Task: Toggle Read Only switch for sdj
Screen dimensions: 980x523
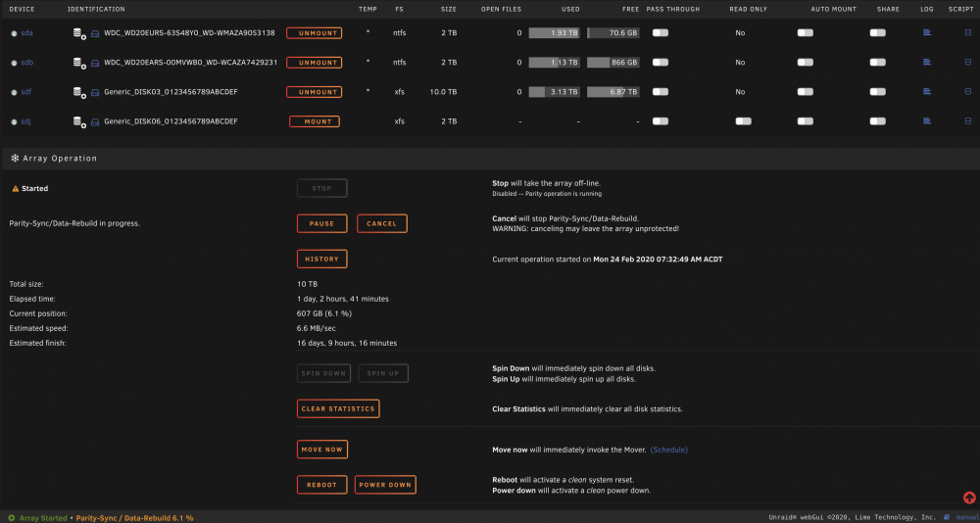Action: pyautogui.click(x=744, y=120)
